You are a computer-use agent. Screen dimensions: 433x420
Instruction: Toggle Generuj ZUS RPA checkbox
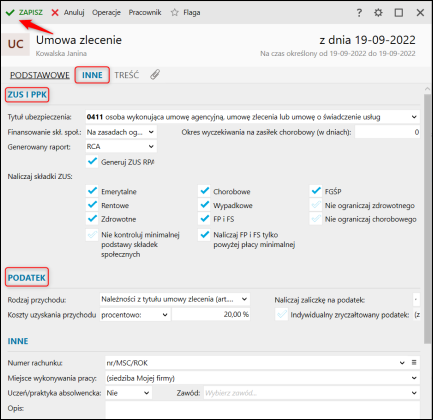tap(92, 162)
